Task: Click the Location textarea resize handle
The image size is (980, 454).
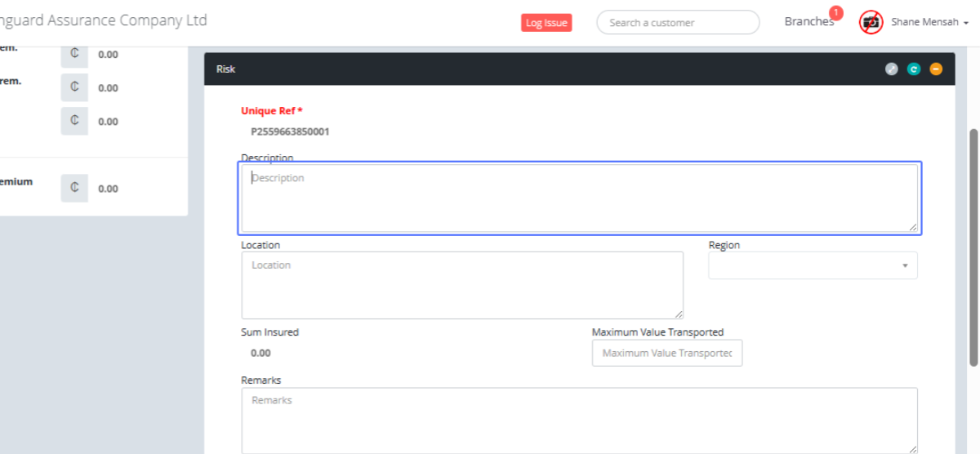Action: [x=679, y=314]
